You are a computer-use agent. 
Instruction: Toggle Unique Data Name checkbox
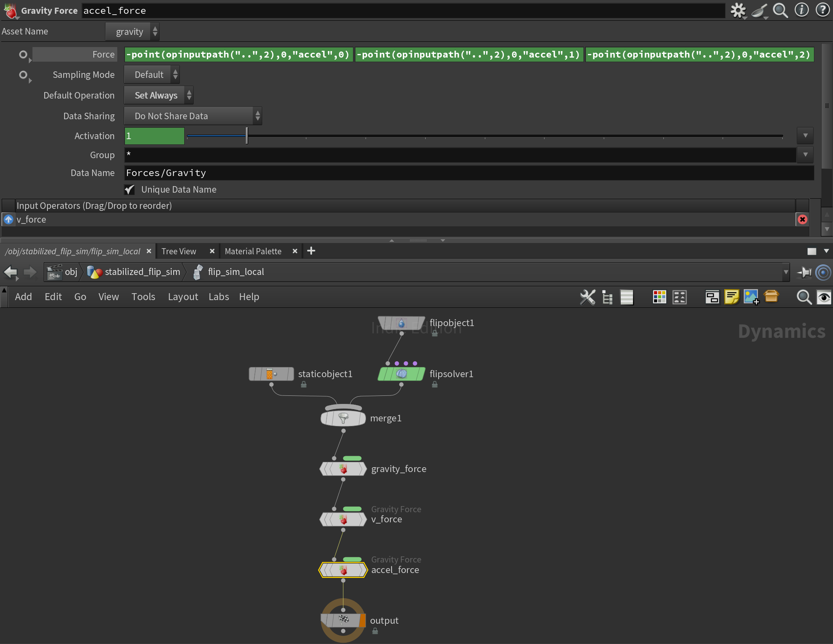click(129, 189)
